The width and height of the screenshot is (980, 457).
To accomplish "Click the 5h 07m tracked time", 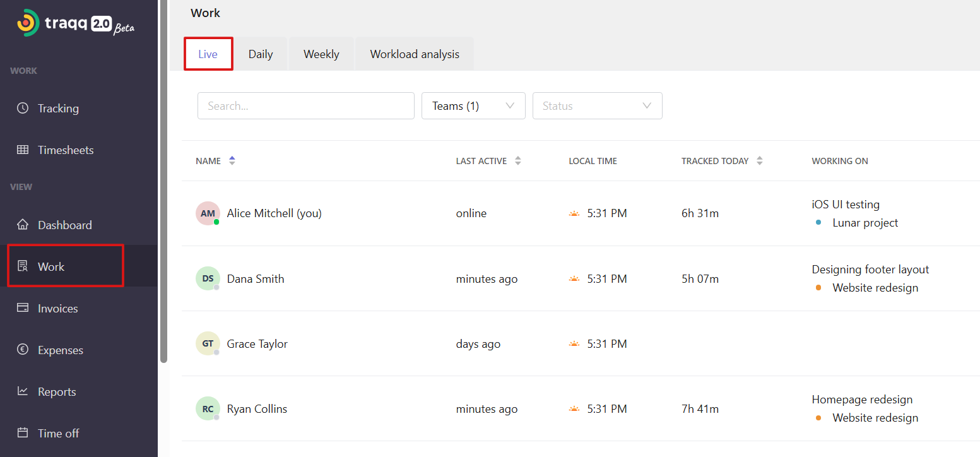I will (x=700, y=278).
